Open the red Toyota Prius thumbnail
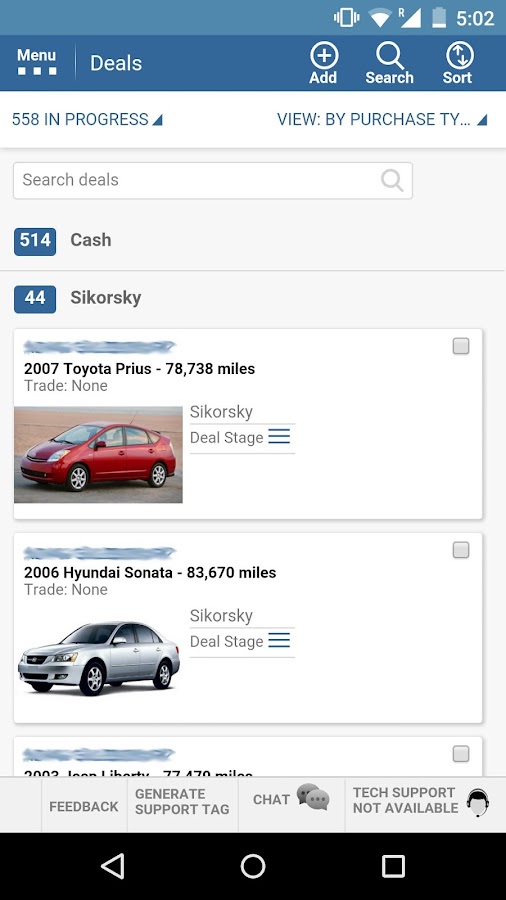The image size is (506, 900). coord(98,455)
